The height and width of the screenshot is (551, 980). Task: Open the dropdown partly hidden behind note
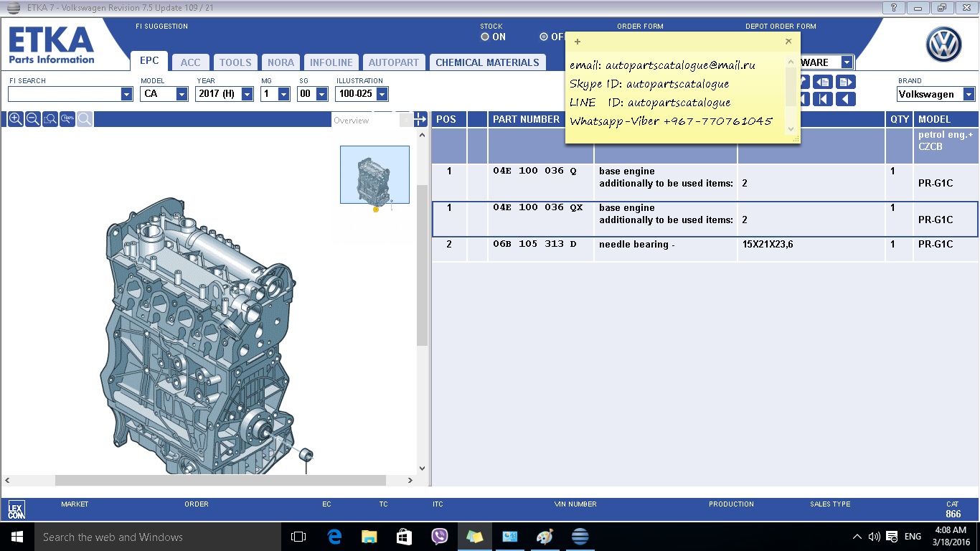pos(847,62)
